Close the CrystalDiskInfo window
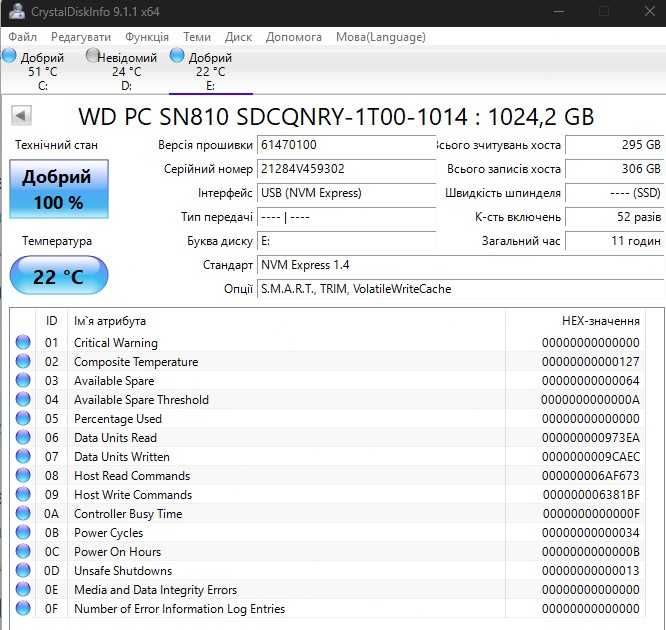 649,11
